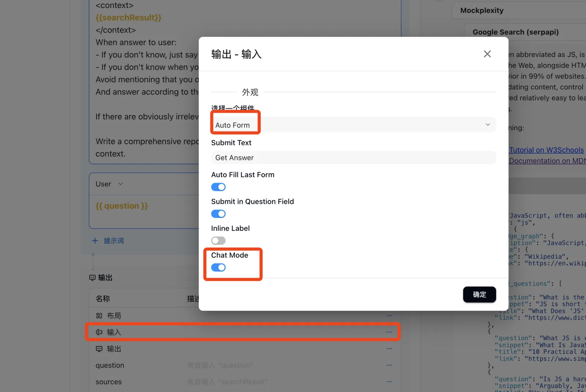Open more options for 布局 row
Viewport: 586px width, 392px height.
pos(389,316)
